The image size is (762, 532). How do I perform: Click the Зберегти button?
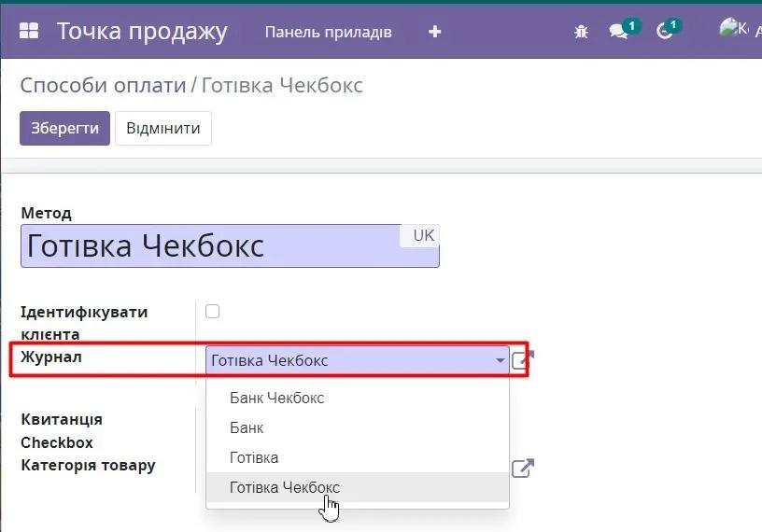64,129
